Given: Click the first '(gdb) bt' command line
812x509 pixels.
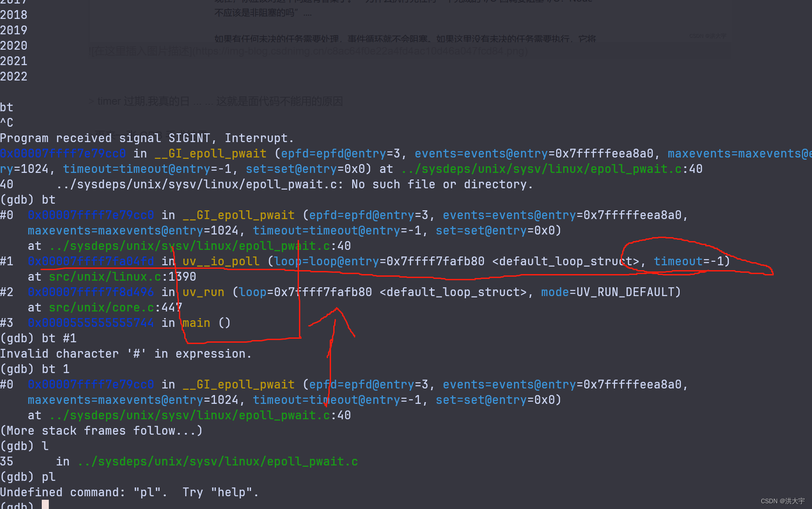Looking at the screenshot, I should tap(28, 200).
